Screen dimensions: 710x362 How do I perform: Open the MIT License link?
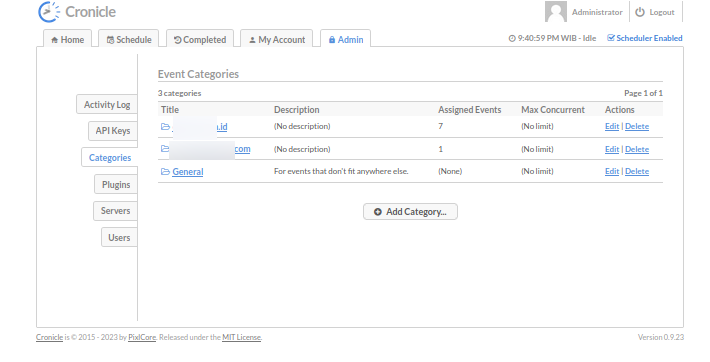[x=241, y=337]
